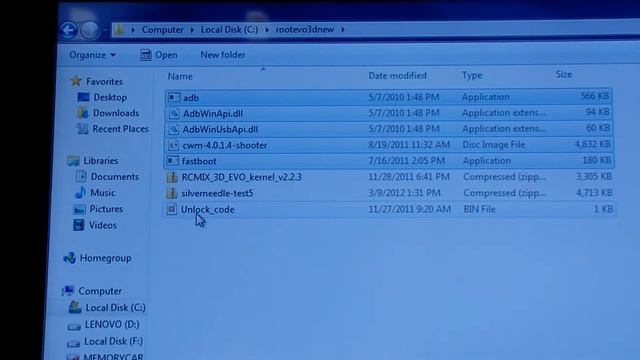This screenshot has width=640, height=360.
Task: Click the Videos library icon
Action: coord(78,225)
